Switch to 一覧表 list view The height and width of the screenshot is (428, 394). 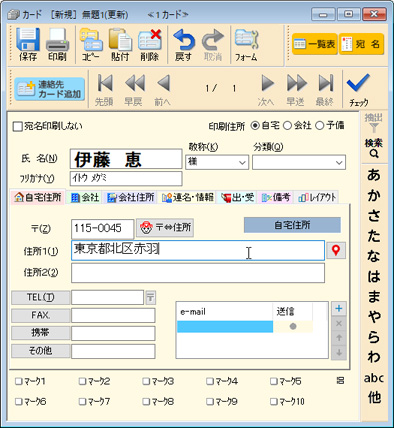pos(315,44)
